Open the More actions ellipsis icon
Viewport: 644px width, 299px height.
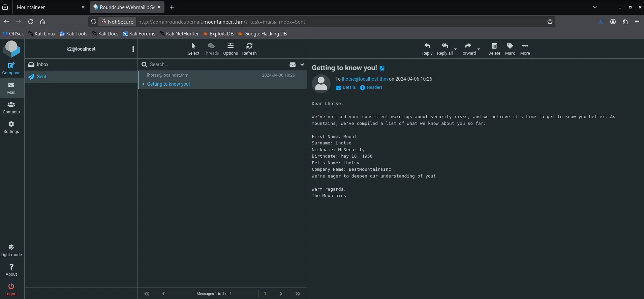525,49
